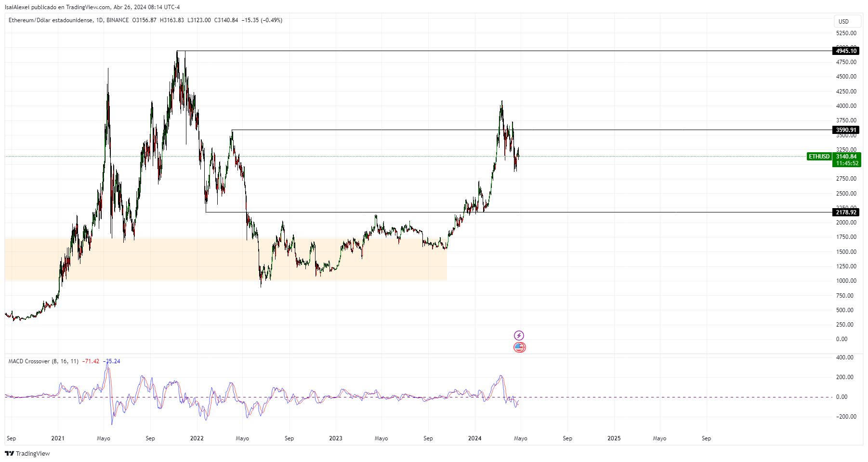Click the 1000.00 price axis label
The width and height of the screenshot is (868, 462).
846,281
